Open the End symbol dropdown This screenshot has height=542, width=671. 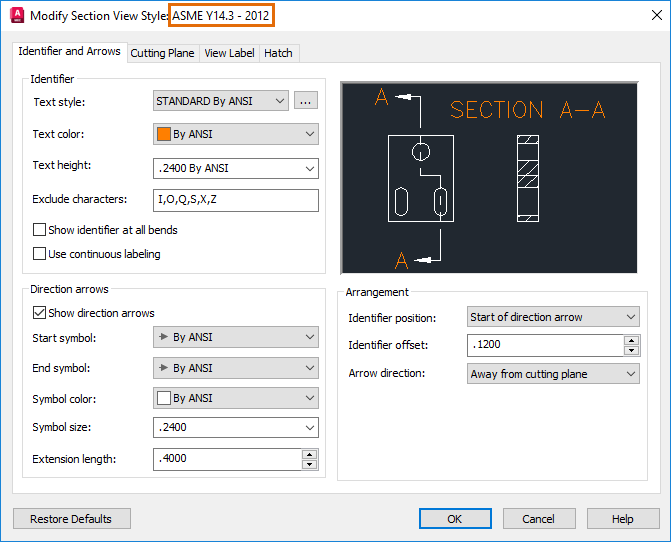click(236, 368)
